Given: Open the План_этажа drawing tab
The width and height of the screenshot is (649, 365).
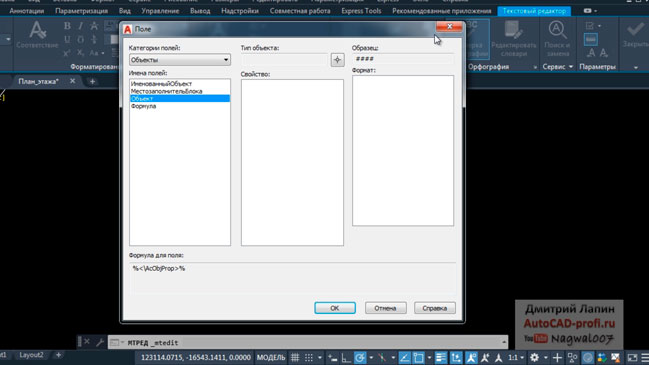Looking at the screenshot, I should pyautogui.click(x=38, y=82).
